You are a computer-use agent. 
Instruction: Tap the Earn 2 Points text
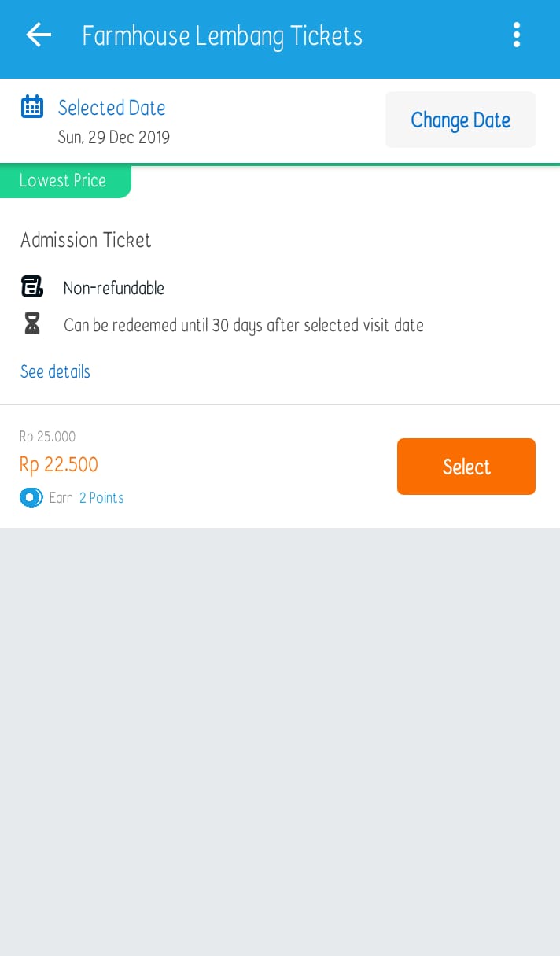87,497
